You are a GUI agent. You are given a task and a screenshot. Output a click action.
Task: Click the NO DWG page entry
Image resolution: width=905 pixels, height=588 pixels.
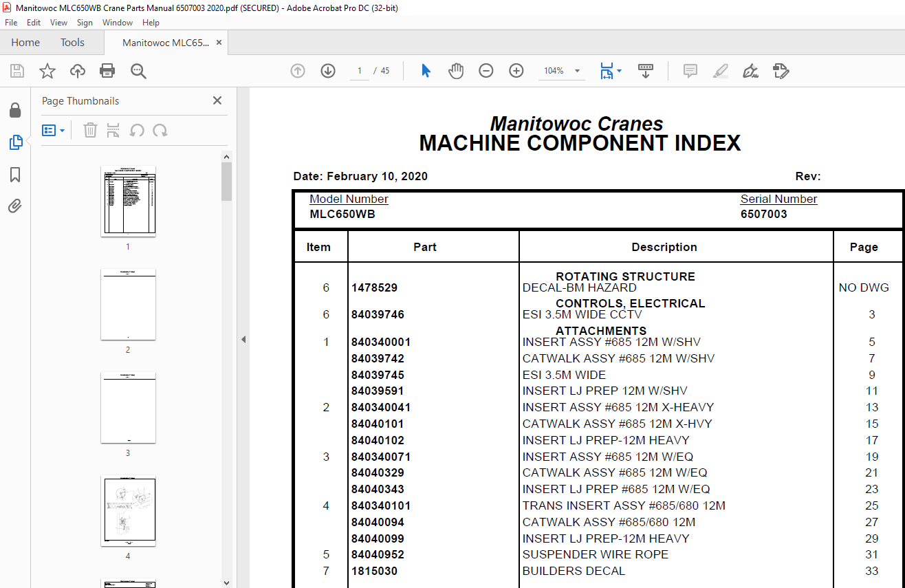[x=864, y=288]
